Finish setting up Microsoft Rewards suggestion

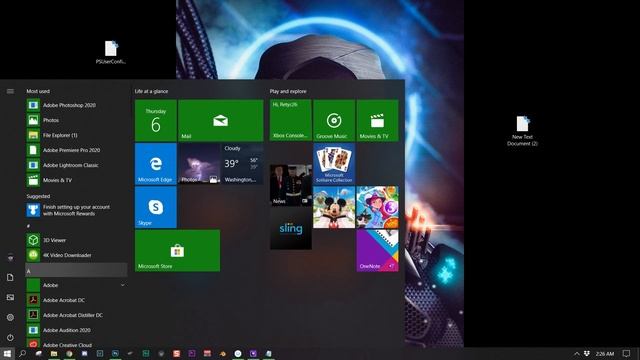(x=76, y=210)
